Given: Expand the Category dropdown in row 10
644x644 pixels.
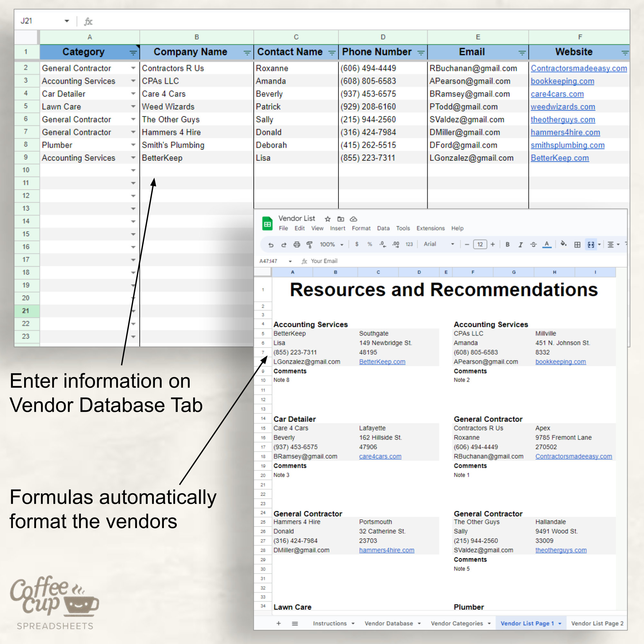Looking at the screenshot, I should (133, 170).
